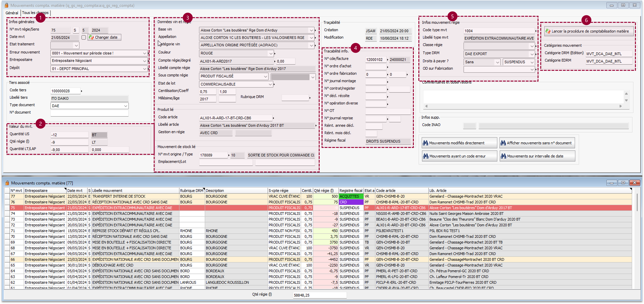Click the N° document input field
Viewport: 644px width, 304px height.
coord(89,113)
